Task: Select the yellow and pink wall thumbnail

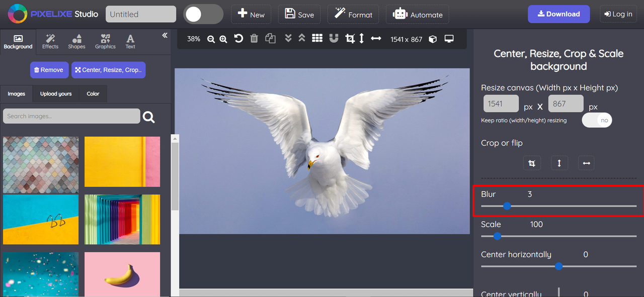Action: [122, 162]
